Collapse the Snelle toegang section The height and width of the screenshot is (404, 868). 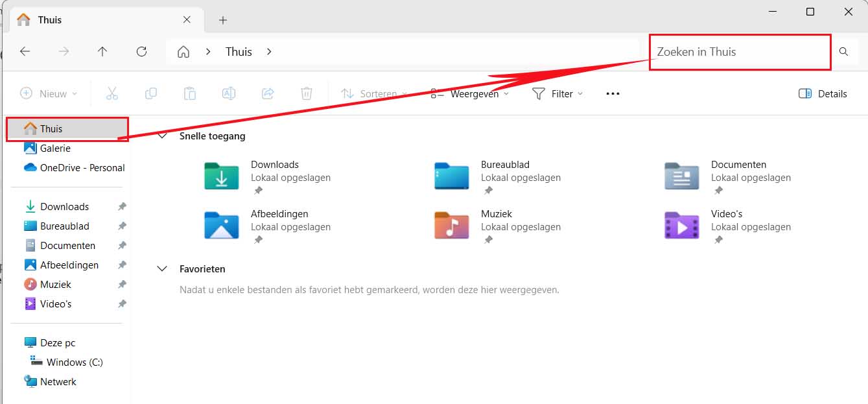tap(162, 136)
